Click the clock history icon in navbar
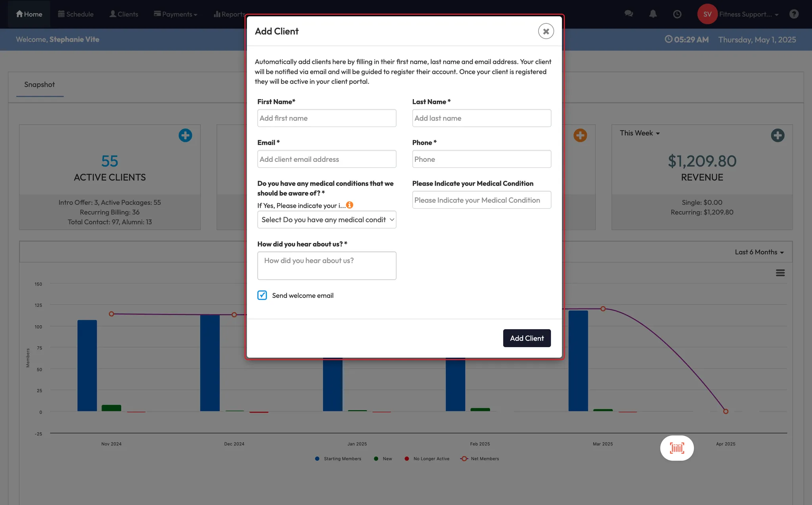Viewport: 812px width, 505px height. (x=677, y=14)
